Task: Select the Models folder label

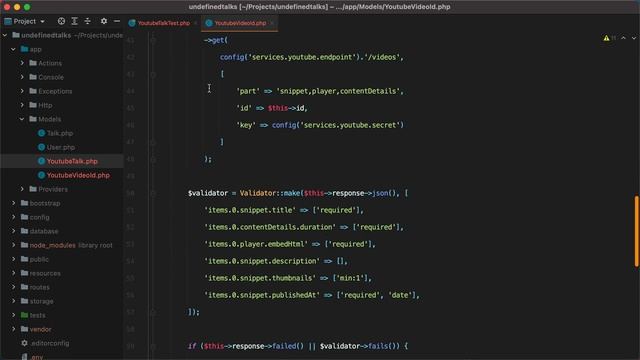Action: [49, 119]
